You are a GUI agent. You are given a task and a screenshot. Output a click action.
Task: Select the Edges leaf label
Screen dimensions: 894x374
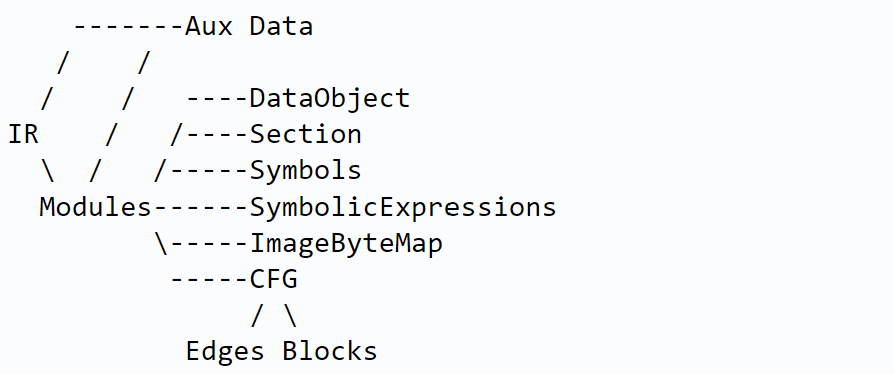click(225, 351)
